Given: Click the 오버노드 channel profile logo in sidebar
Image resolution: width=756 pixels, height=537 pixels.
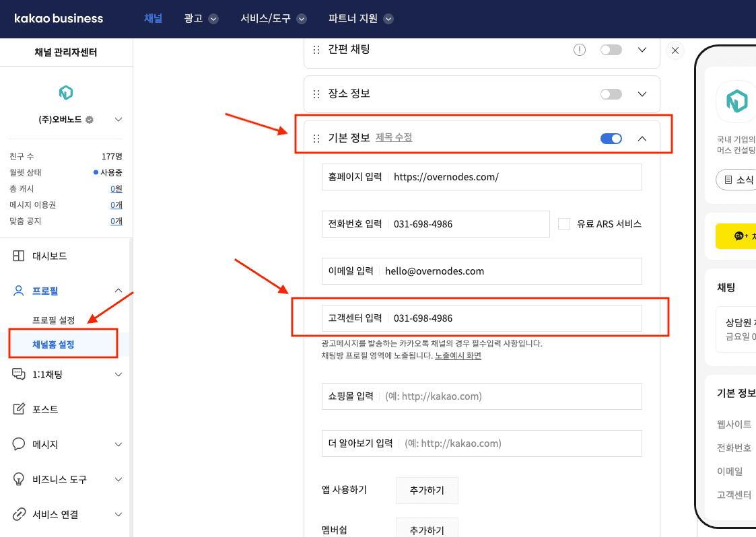Looking at the screenshot, I should click(x=66, y=92).
